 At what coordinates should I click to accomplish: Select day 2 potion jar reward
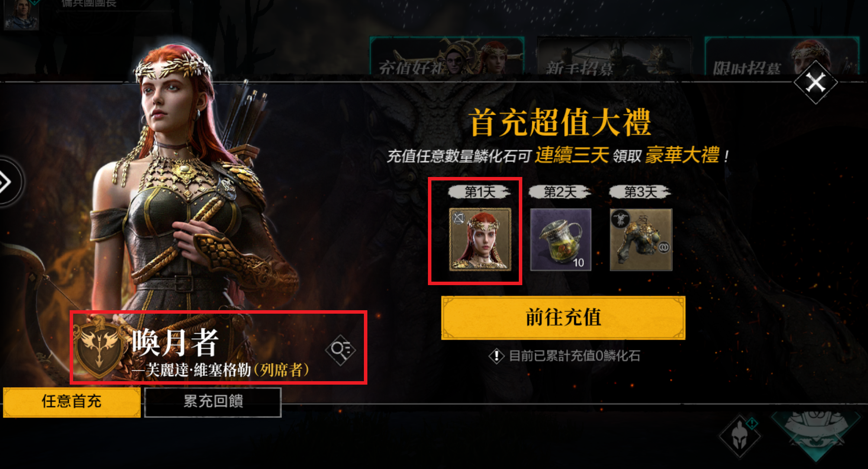[x=561, y=240]
